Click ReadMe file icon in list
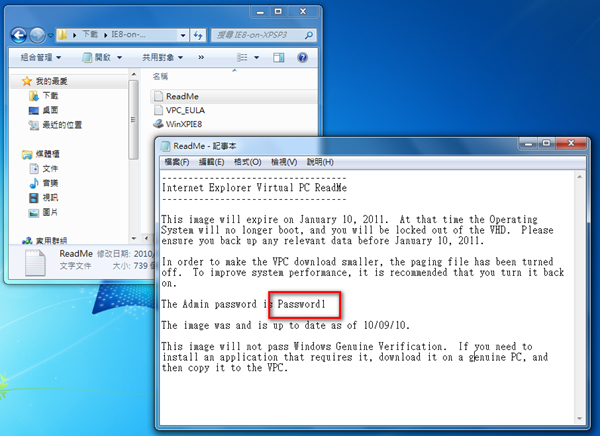600x436 pixels. (x=158, y=96)
